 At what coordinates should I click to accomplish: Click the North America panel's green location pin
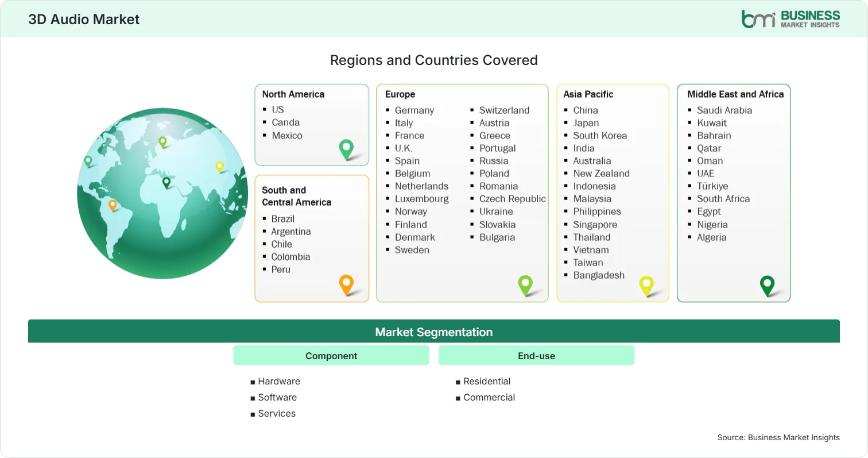346,149
